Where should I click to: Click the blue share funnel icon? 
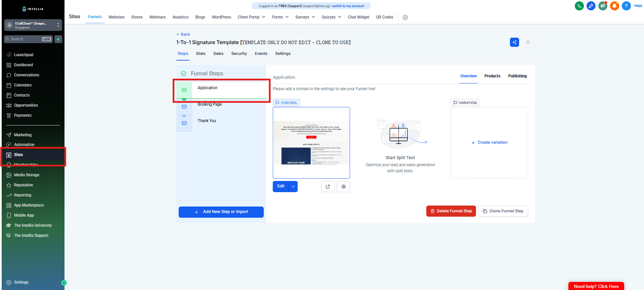(514, 42)
